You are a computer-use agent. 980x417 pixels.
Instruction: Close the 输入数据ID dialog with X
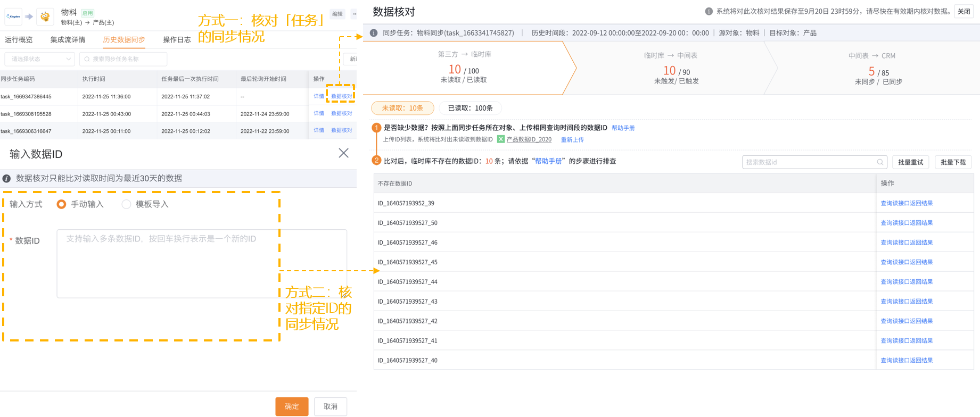343,153
